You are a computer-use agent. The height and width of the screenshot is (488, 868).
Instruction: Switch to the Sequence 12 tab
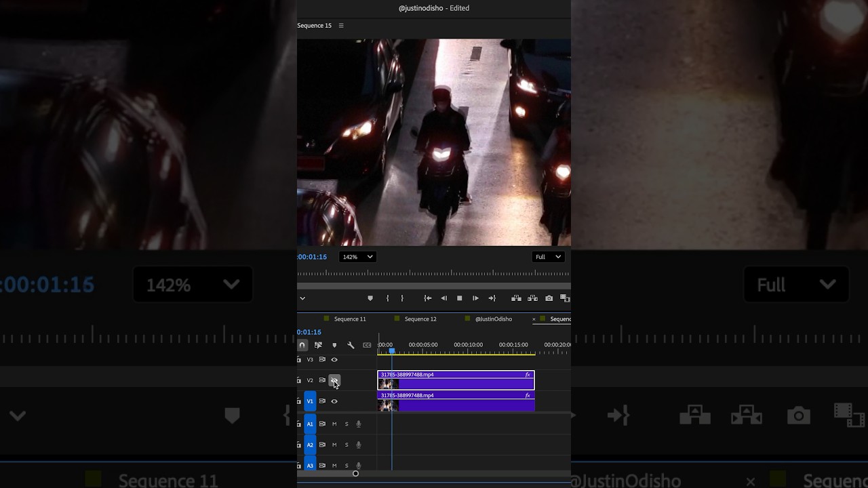point(420,319)
